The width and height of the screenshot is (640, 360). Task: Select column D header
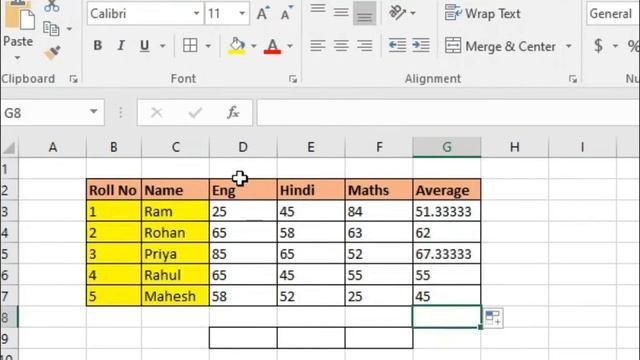243,147
